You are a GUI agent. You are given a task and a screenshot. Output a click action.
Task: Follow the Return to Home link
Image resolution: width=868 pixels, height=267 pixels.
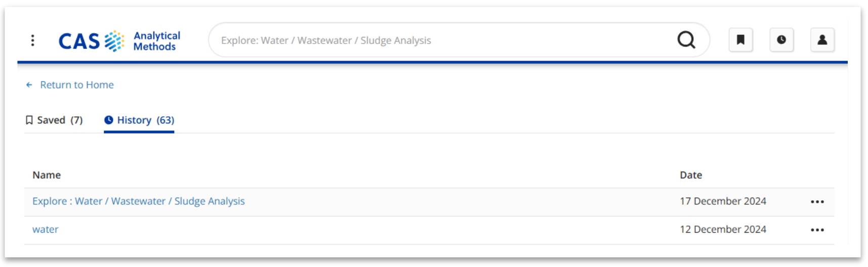[77, 85]
